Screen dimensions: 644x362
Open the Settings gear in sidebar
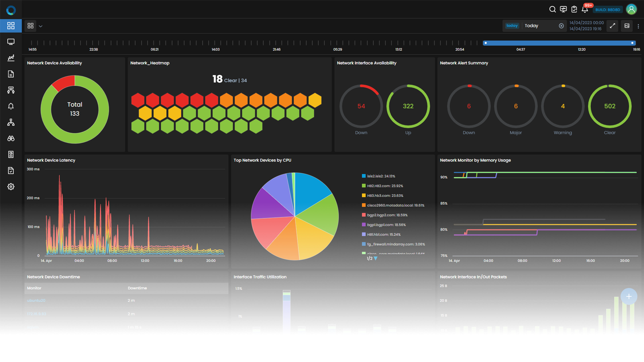point(11,187)
